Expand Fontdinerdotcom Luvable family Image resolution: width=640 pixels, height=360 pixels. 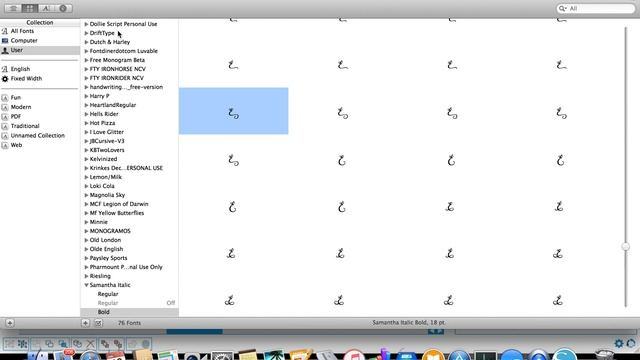(87, 51)
